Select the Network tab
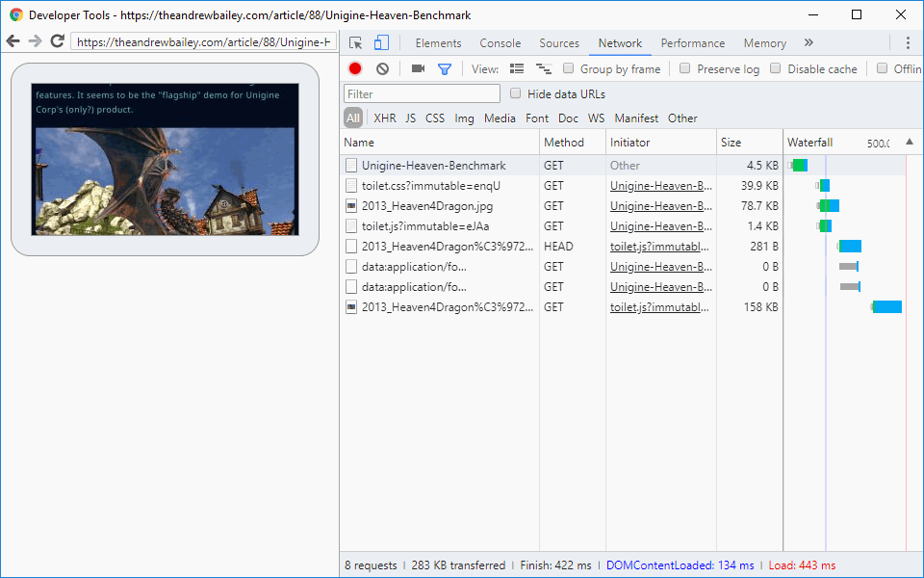924x578 pixels. pos(620,43)
